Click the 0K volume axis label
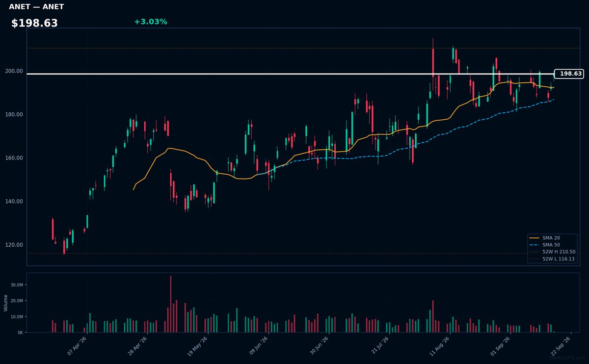The width and height of the screenshot is (589, 364). 20,333
